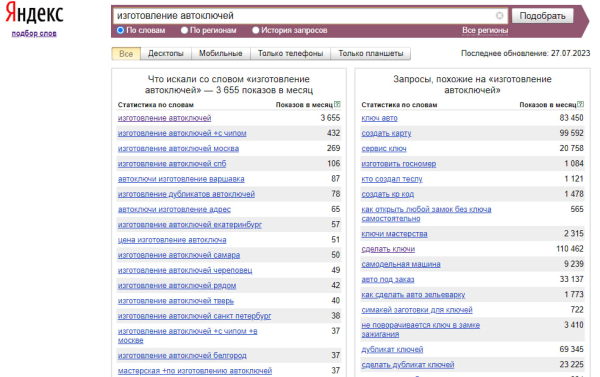Screen dimensions: 600x377
Task: Click the 110 462 impressions value
Action: pos(570,249)
